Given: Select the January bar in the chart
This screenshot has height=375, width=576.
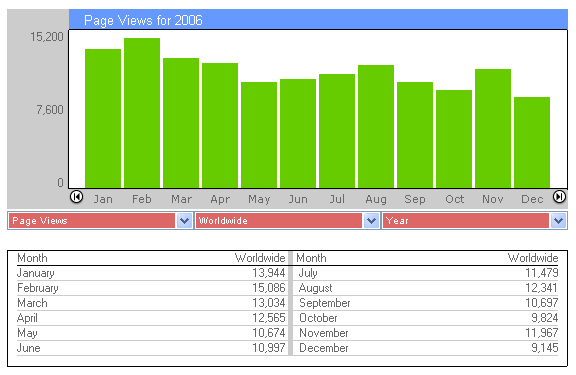Looking at the screenshot, I should 103,118.
